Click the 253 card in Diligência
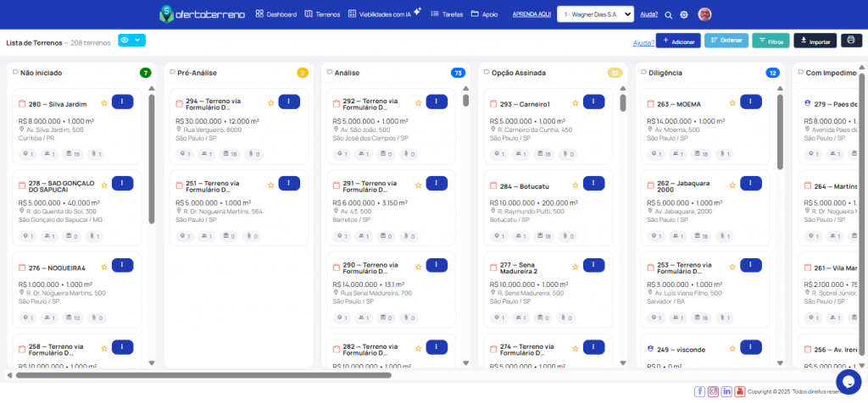868x403 pixels. [x=705, y=290]
